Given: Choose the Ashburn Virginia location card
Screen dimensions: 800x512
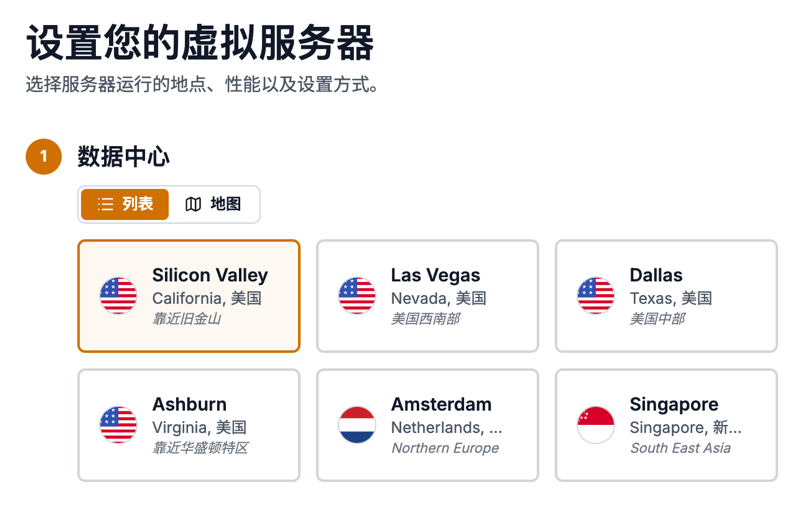Looking at the screenshot, I should coord(189,425).
